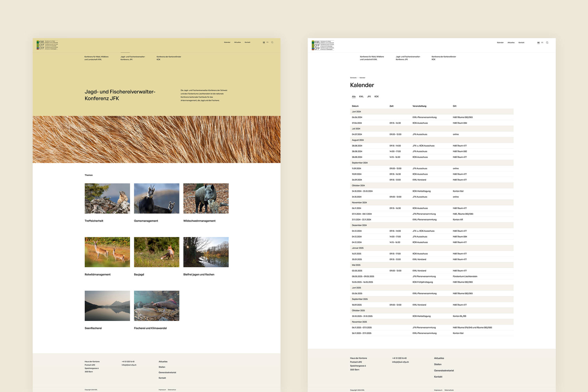This screenshot has height=392, width=588.
Task: Click Datenschutz in the Kalender page footer
Action: (449, 390)
